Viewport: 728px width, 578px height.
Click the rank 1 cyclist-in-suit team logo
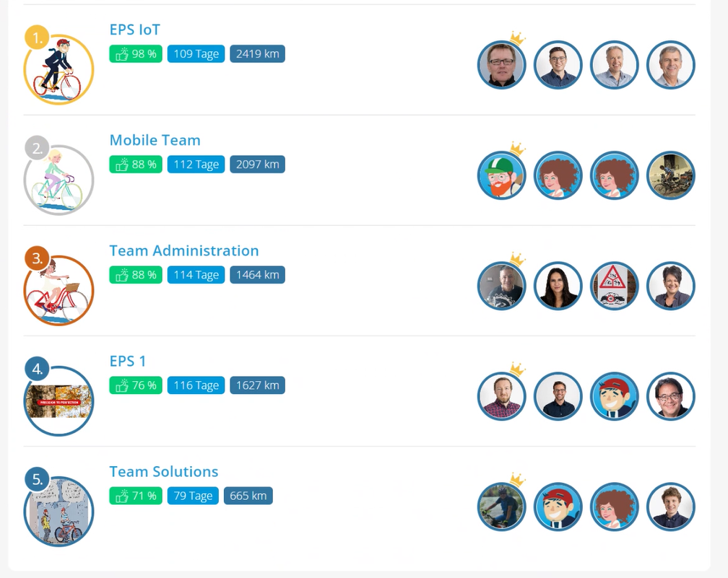[x=58, y=69]
